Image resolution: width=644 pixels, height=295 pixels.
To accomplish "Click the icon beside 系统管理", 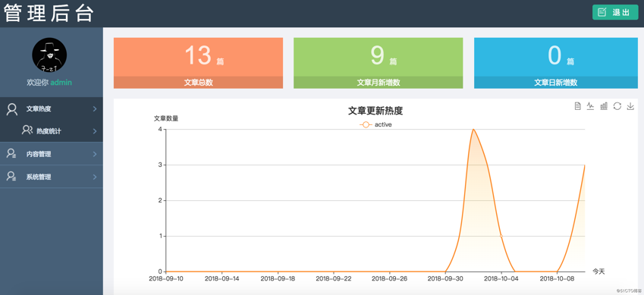I will pos(11,176).
